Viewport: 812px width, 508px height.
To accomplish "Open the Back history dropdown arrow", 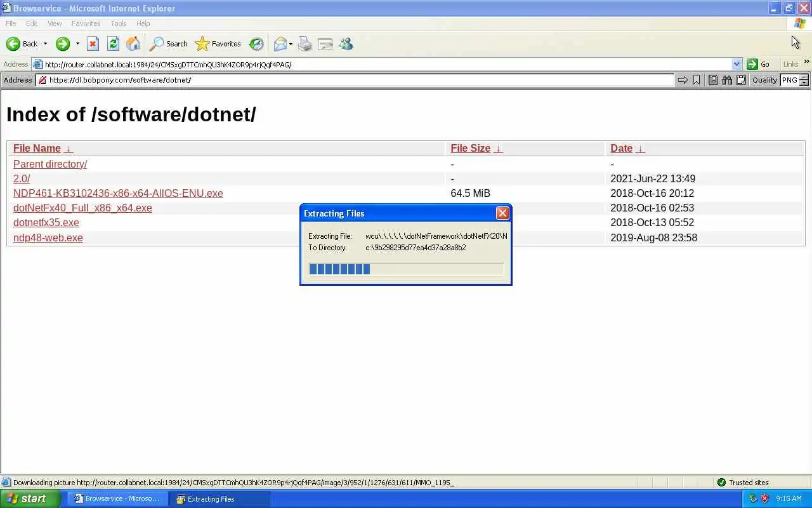I will [45, 44].
